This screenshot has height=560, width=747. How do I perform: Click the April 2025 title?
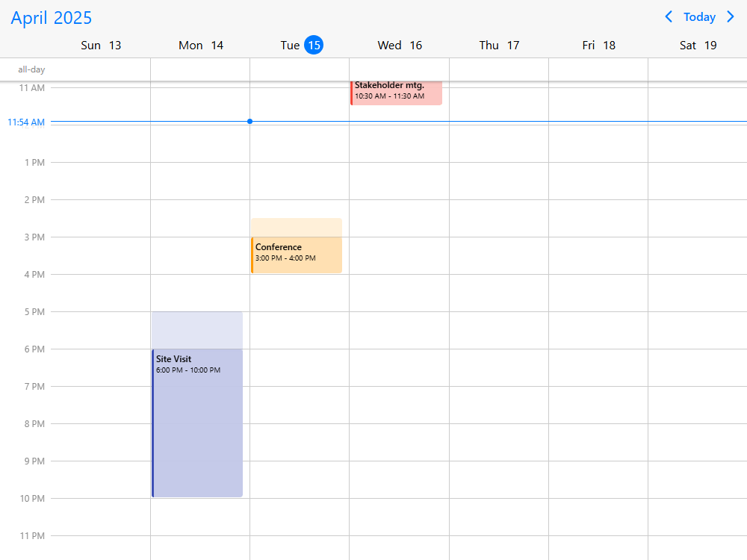[52, 18]
